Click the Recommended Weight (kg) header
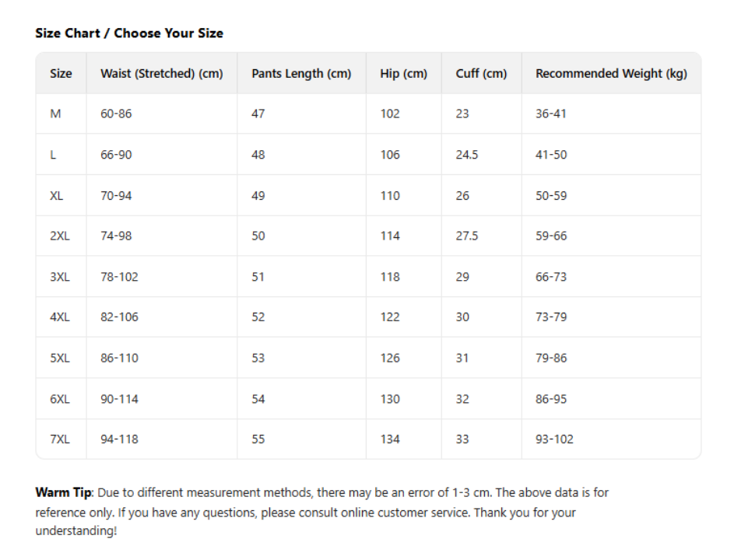 tap(611, 74)
